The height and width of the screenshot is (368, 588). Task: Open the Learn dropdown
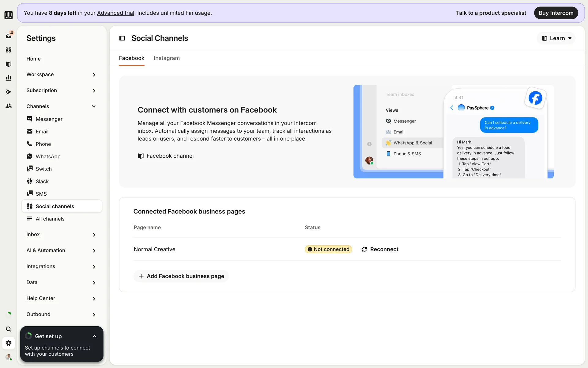556,38
